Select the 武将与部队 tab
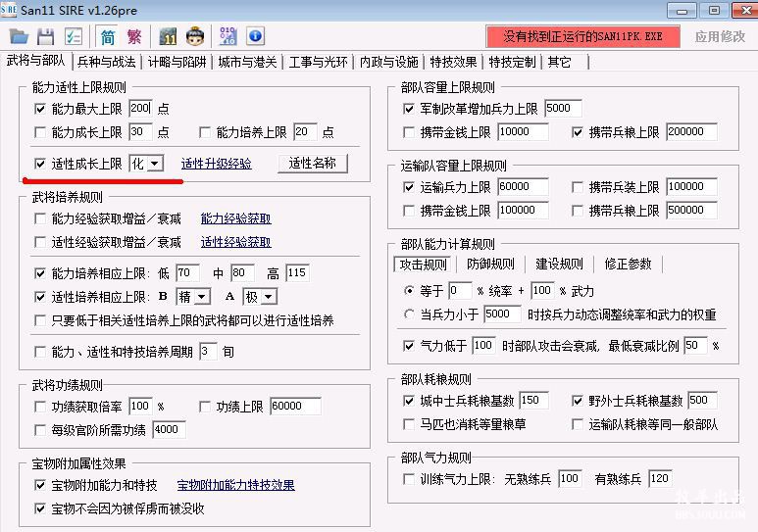The height and width of the screenshot is (532, 758). pos(35,61)
